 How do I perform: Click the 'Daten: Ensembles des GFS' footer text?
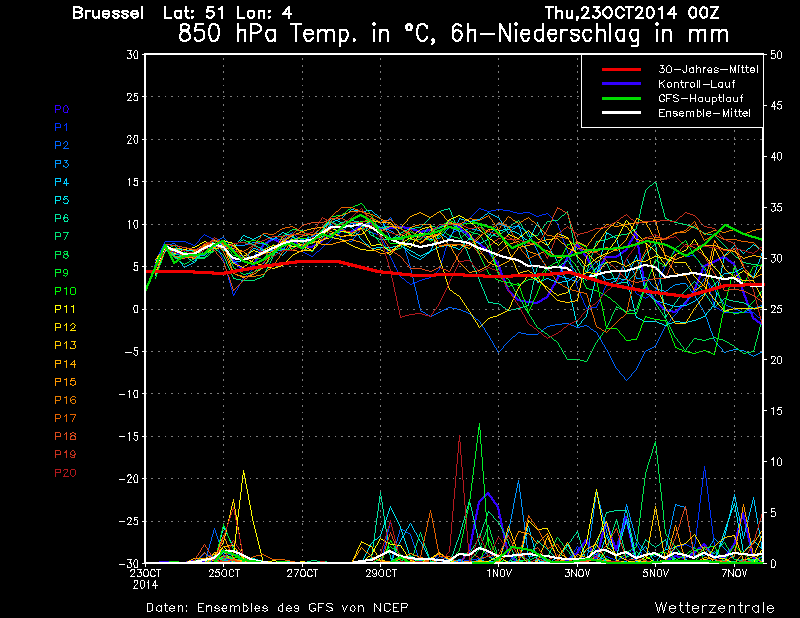[x=277, y=607]
